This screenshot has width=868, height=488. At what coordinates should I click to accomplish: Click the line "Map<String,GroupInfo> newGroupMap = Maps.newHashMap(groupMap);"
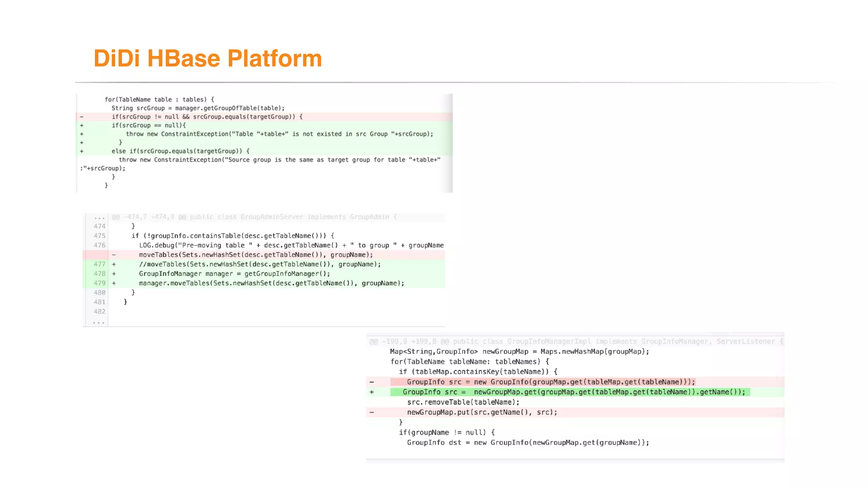pos(520,352)
